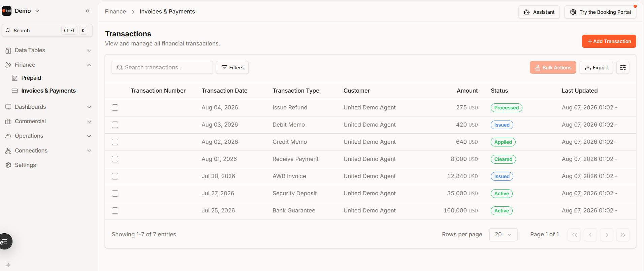Click the Booking Portal box icon
Viewport: 644px width, 271px height.
point(573,12)
